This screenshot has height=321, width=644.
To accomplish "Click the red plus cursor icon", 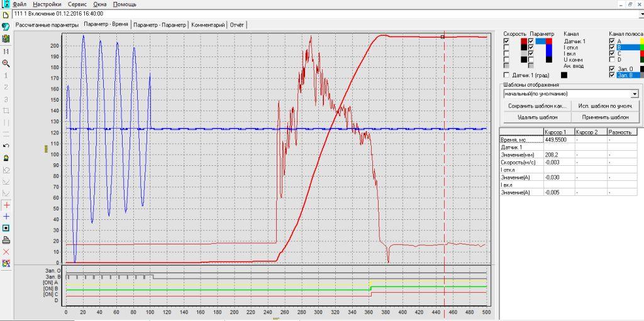I will [x=6, y=205].
